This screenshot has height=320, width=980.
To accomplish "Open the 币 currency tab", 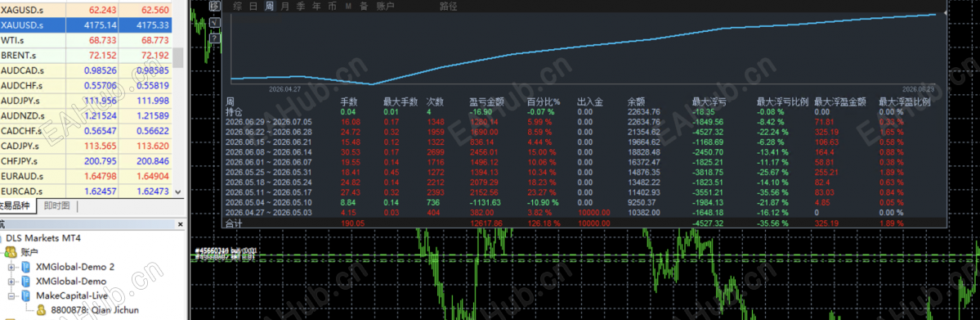I will pos(332,7).
